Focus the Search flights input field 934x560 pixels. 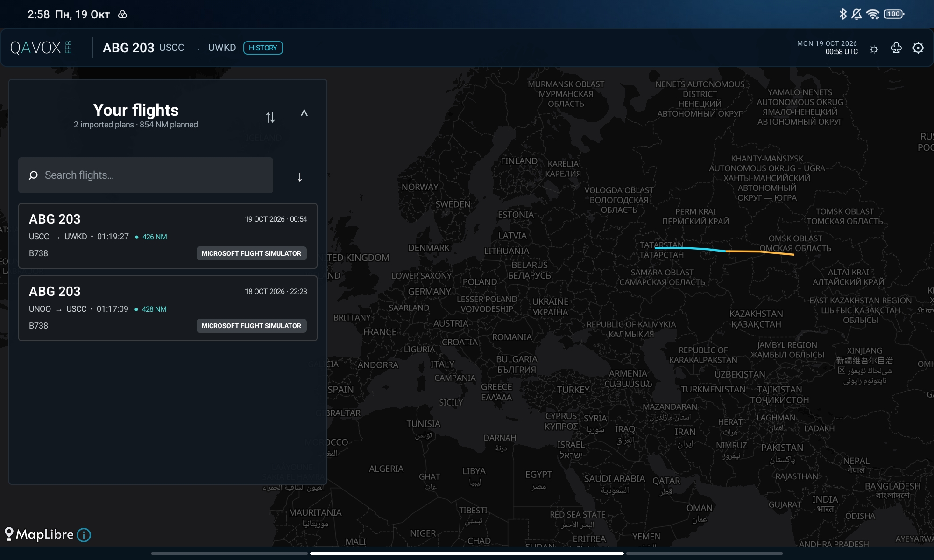[146, 175]
